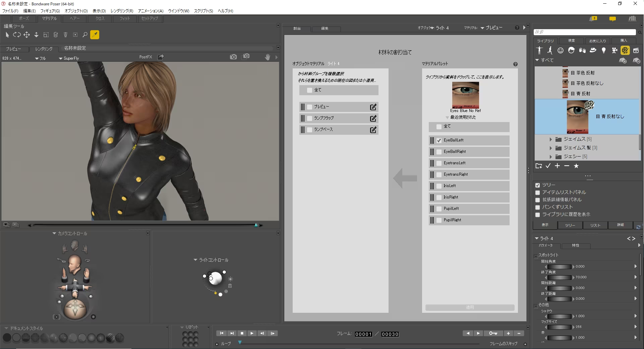Open the レンダリング menu
The image size is (644, 349).
tap(122, 11)
